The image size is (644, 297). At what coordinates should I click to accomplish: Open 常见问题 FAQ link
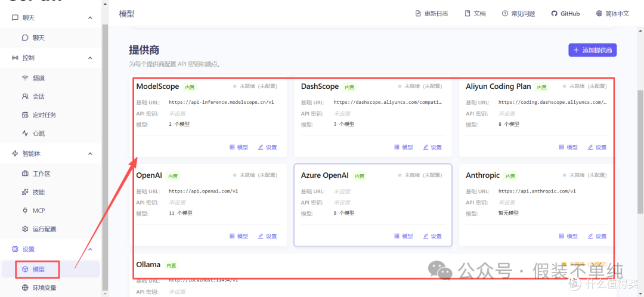coord(519,14)
